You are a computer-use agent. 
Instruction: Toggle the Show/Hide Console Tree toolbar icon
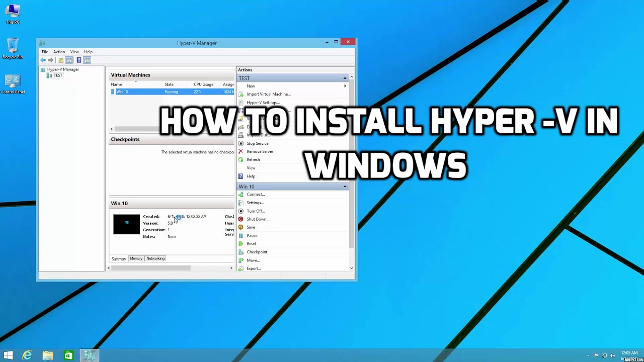tap(69, 60)
